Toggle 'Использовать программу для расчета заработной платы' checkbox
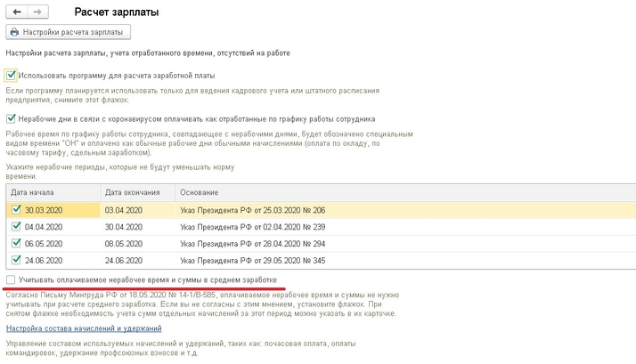 tap(11, 76)
